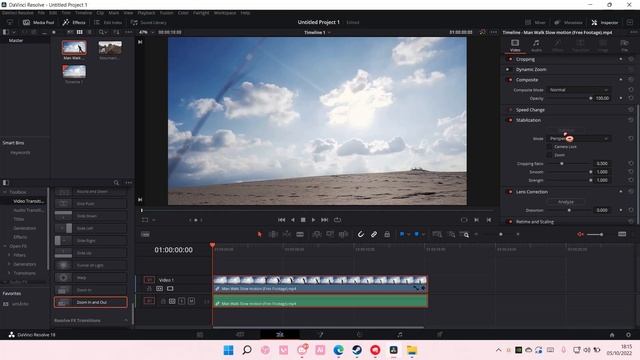This screenshot has height=360, width=640.
Task: Play forward in viewer transport
Action: pyautogui.click(x=313, y=220)
